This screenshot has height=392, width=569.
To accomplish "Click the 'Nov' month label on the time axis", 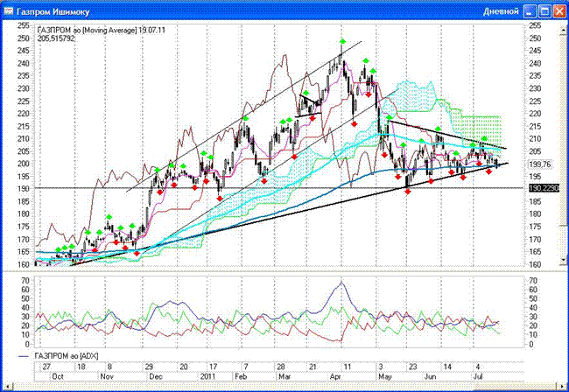I will [x=107, y=376].
